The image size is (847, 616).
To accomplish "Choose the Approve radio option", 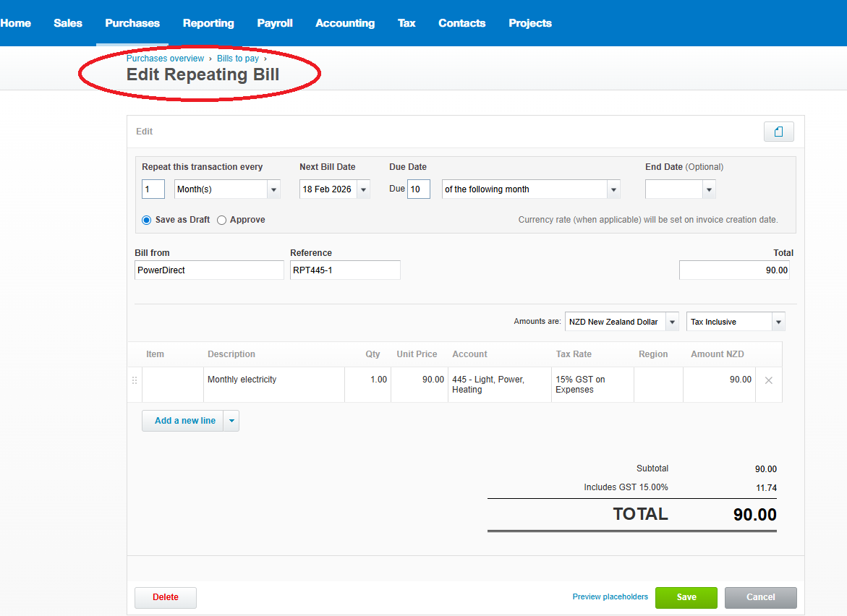I will (x=222, y=220).
